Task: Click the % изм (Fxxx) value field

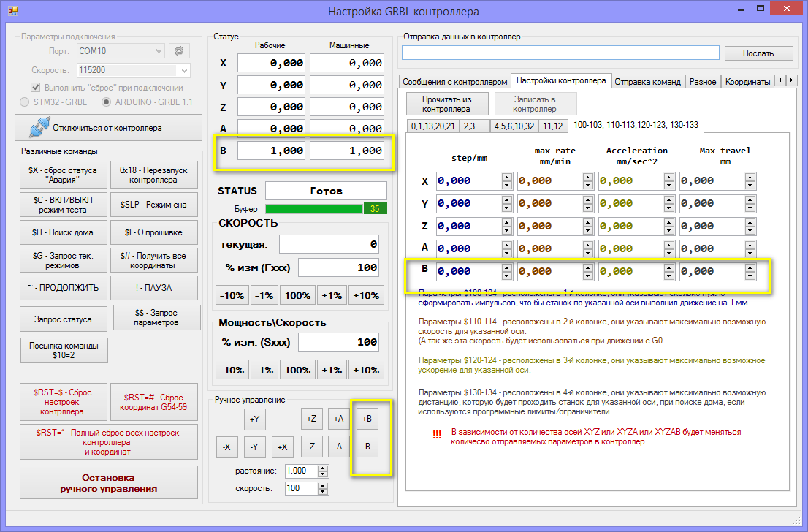Action: 338,267
